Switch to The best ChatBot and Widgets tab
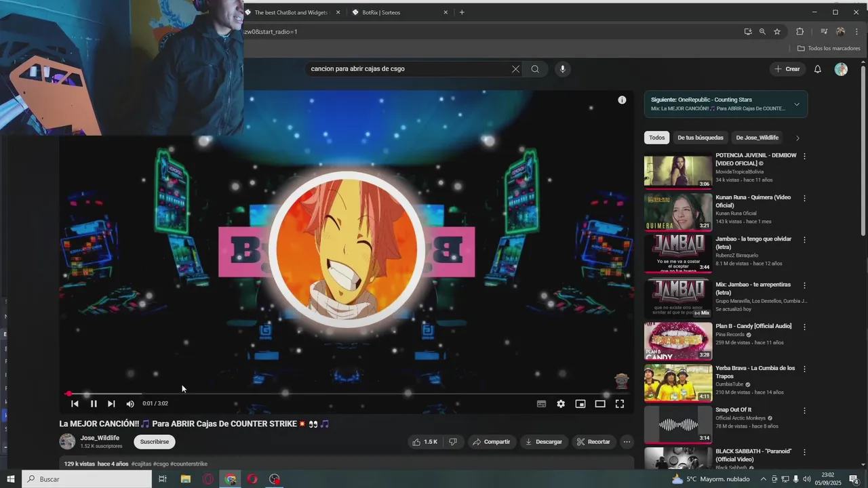Image resolution: width=868 pixels, height=488 pixels. tap(291, 12)
